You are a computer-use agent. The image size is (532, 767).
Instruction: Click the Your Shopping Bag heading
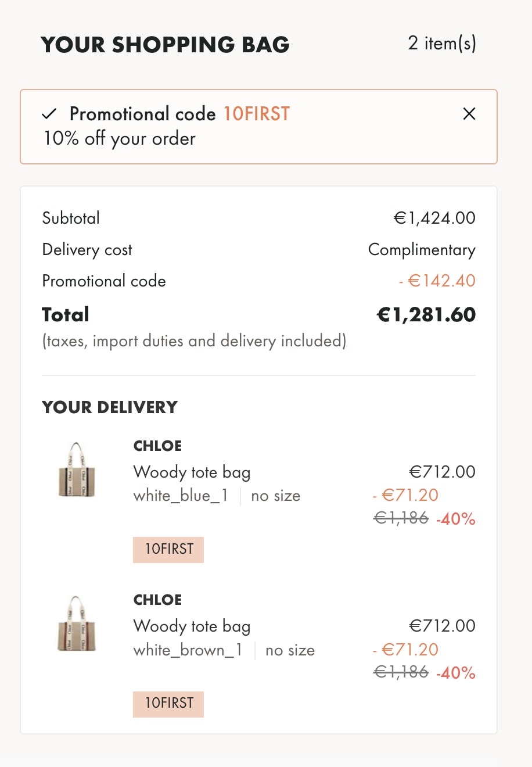tap(165, 45)
